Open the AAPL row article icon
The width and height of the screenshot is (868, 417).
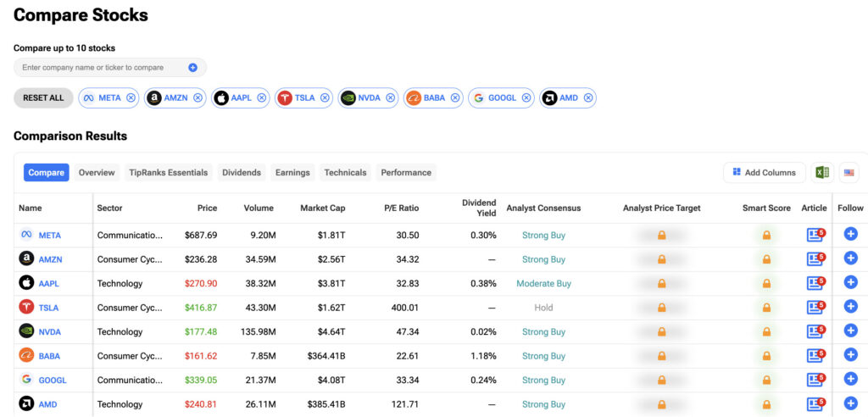(x=815, y=283)
